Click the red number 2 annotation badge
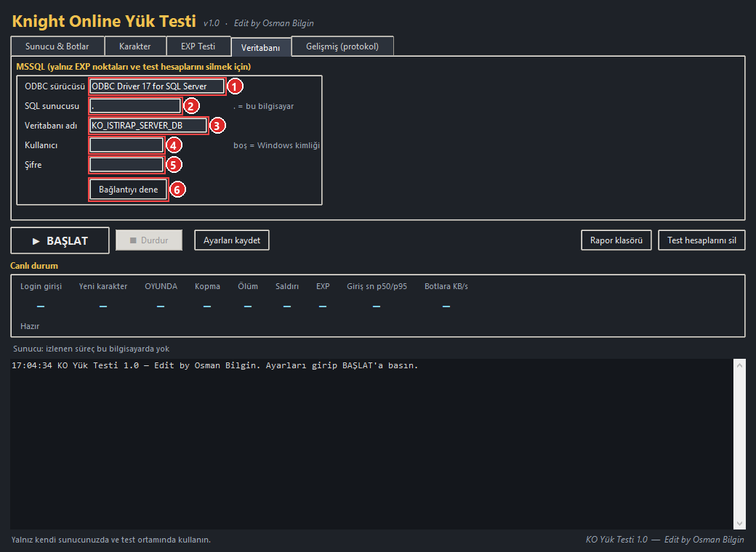 191,106
